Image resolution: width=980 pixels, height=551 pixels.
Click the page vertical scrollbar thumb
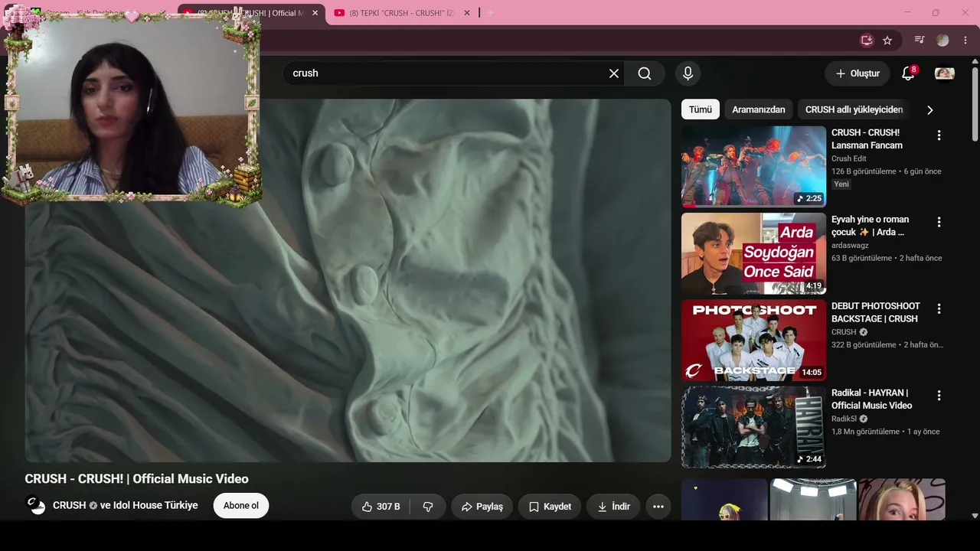point(975,103)
